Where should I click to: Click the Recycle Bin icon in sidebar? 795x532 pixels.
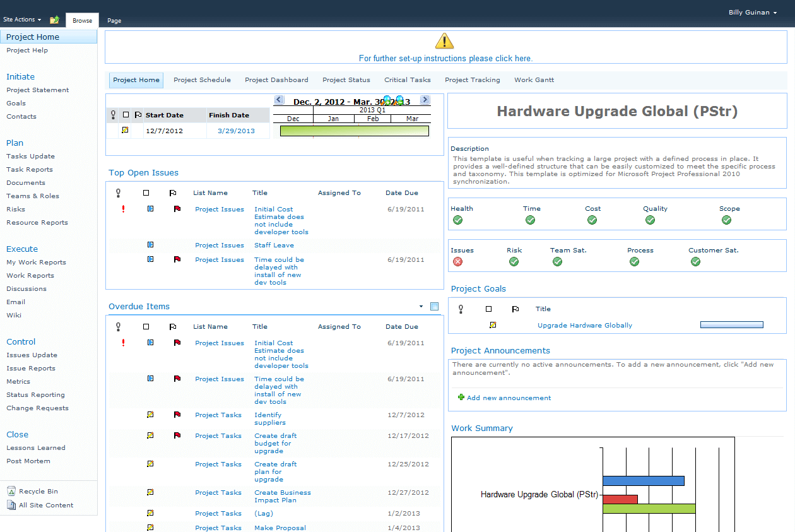click(x=11, y=492)
